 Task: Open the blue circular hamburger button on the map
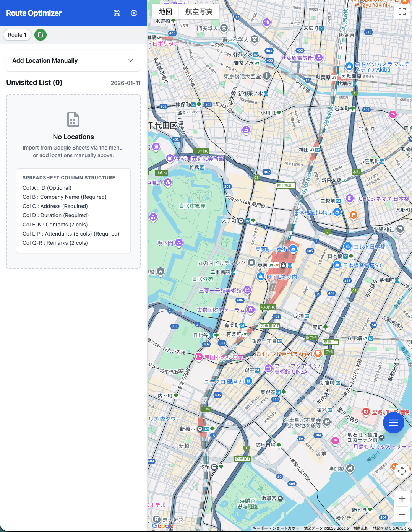click(394, 423)
